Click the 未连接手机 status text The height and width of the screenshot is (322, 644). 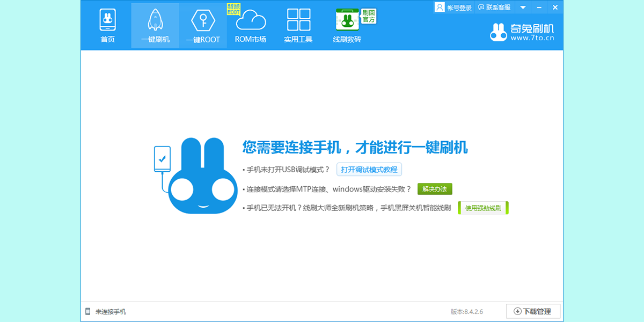point(111,311)
